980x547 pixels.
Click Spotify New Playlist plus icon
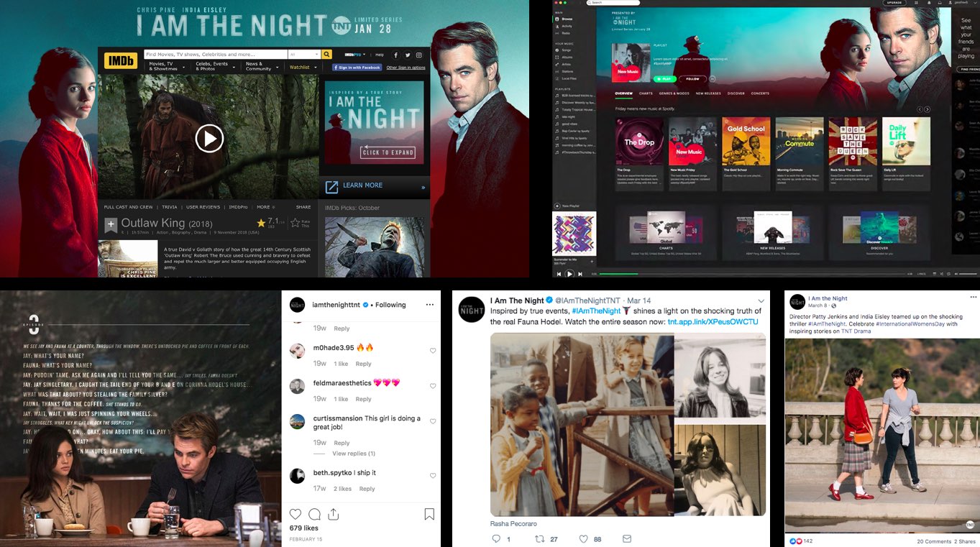(x=557, y=206)
